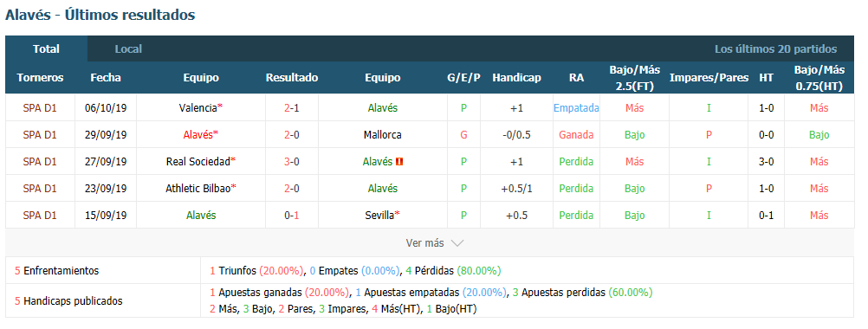868x329 pixels.
Task: Select the Total tab
Action: (x=47, y=48)
